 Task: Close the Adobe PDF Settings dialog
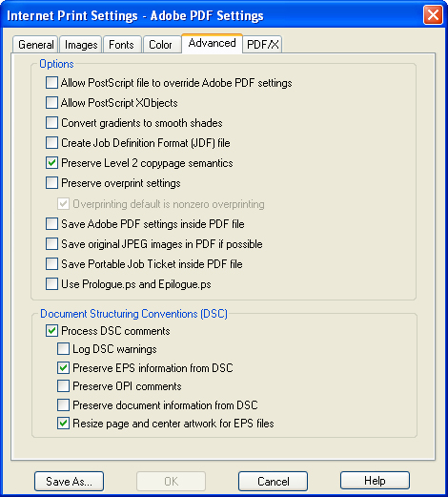click(433, 15)
